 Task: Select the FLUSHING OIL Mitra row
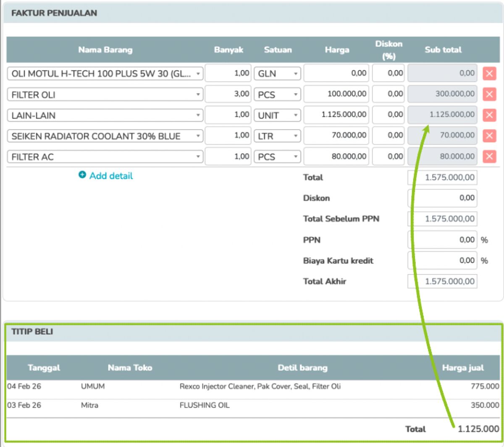click(253, 405)
